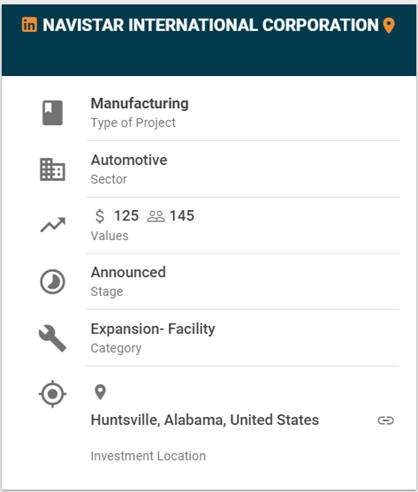
Task: Click the bookmark Type of Project icon
Action: (x=52, y=113)
